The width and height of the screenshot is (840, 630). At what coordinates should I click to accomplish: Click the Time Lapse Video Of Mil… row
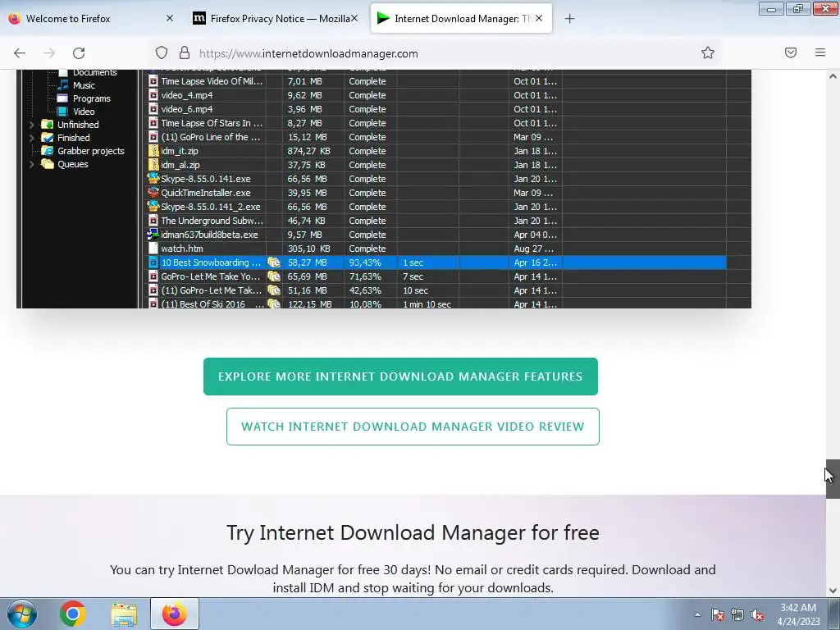coord(436,81)
